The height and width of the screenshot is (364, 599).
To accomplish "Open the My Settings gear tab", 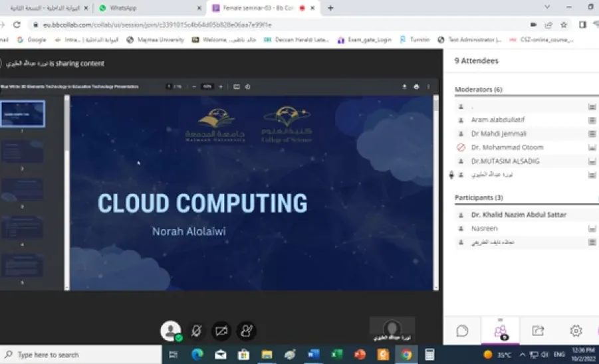I will (576, 330).
